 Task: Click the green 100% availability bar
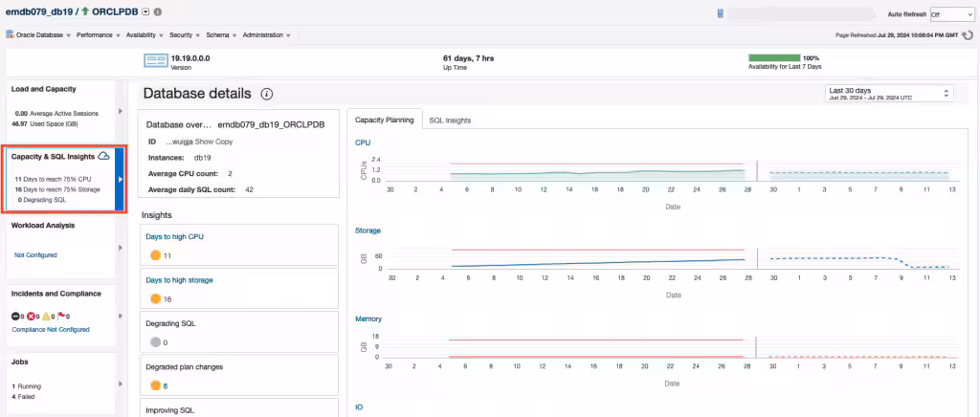click(x=774, y=57)
